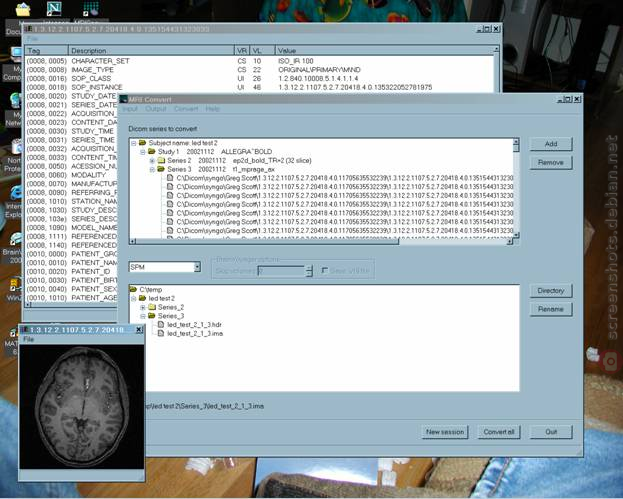Collapse the Study 1 tree node

[x=143, y=152]
